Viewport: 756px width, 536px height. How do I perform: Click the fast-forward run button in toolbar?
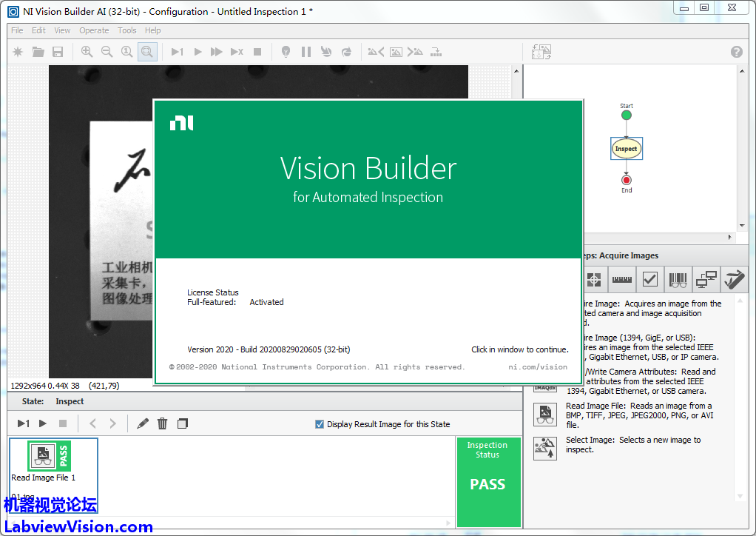(x=217, y=52)
